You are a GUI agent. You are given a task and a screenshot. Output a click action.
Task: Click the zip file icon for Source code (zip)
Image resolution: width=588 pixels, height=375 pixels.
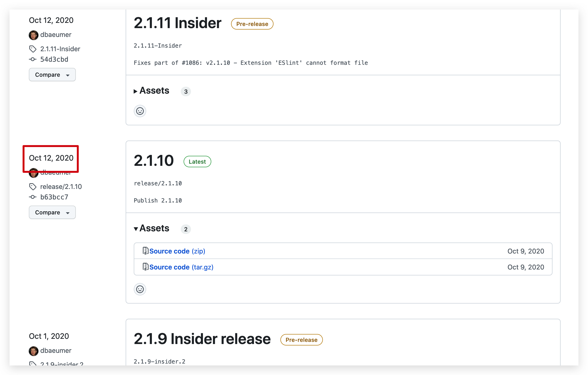click(145, 251)
